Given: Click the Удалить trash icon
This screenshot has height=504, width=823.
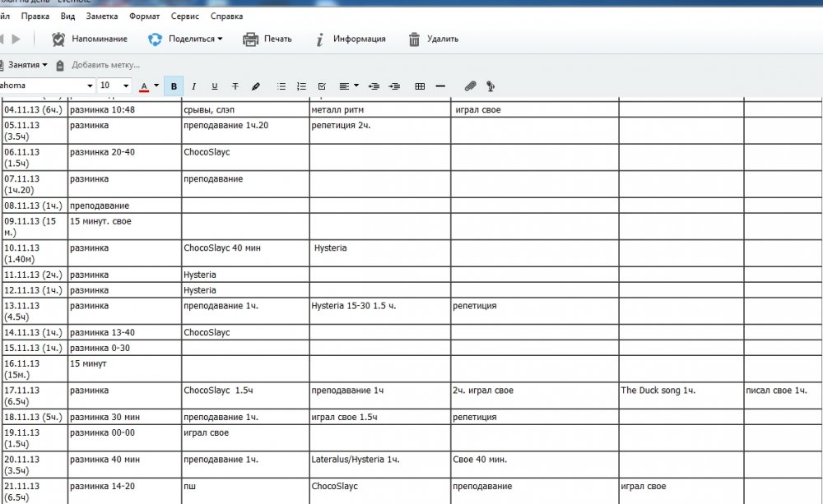Looking at the screenshot, I should [x=415, y=39].
